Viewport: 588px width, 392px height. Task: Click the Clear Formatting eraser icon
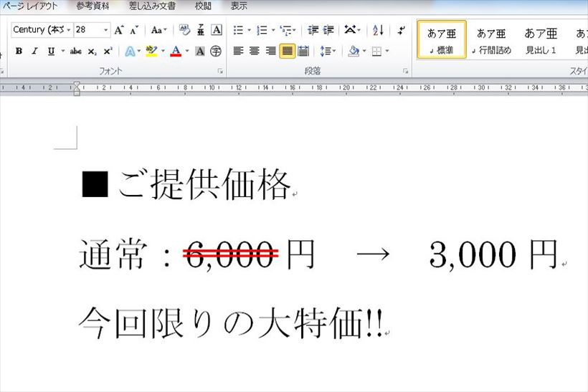point(184,30)
